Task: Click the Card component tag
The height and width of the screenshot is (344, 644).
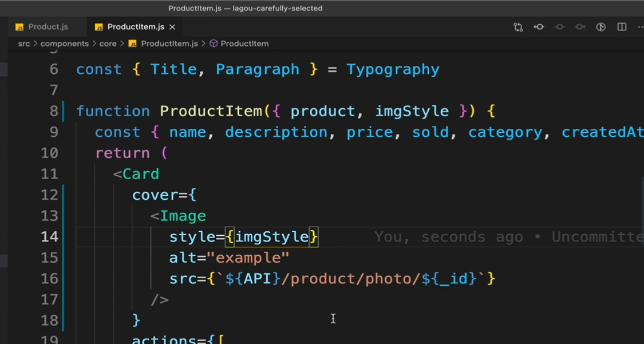Action: click(x=141, y=174)
